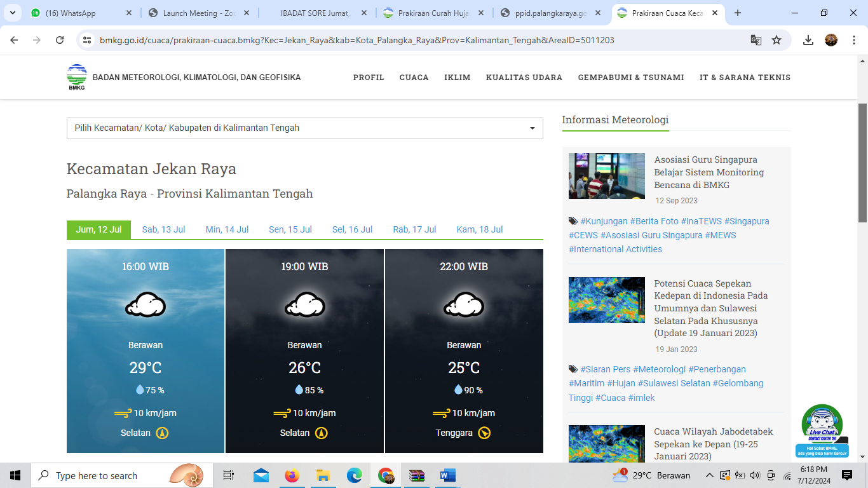
Task: Open new tab with plus button
Action: [737, 13]
